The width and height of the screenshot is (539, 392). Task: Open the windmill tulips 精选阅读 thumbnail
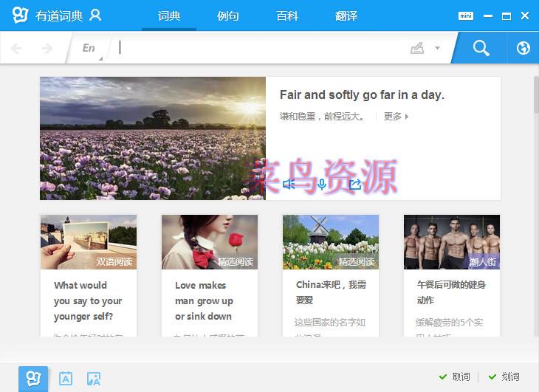(331, 242)
